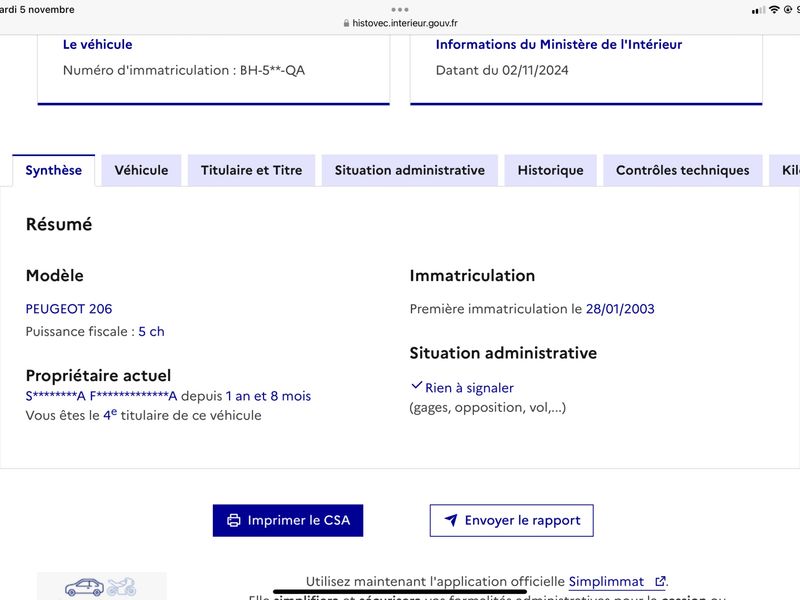Viewport: 800px width, 600px height.
Task: Click the Rien à signaler text
Action: 469,388
